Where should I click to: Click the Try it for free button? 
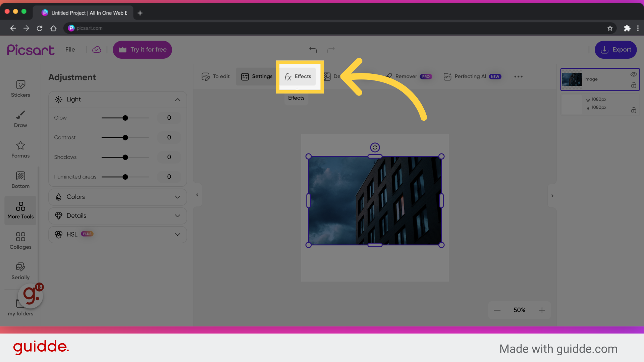pos(142,50)
